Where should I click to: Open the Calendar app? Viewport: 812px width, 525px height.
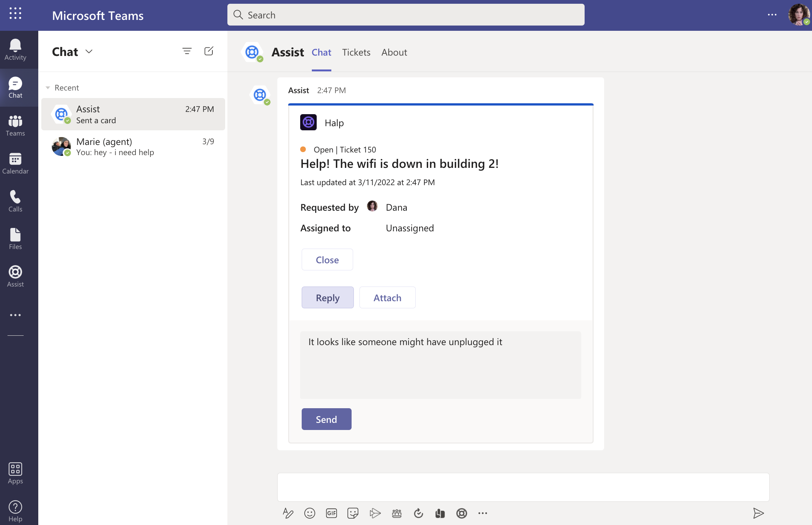click(15, 163)
